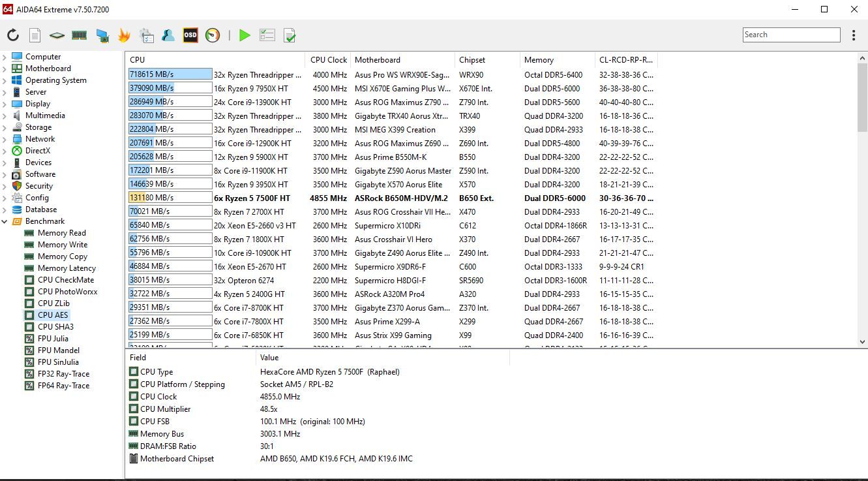Click the Memory Read RAM icon
Viewport: 868px width, 481px height.
click(29, 233)
